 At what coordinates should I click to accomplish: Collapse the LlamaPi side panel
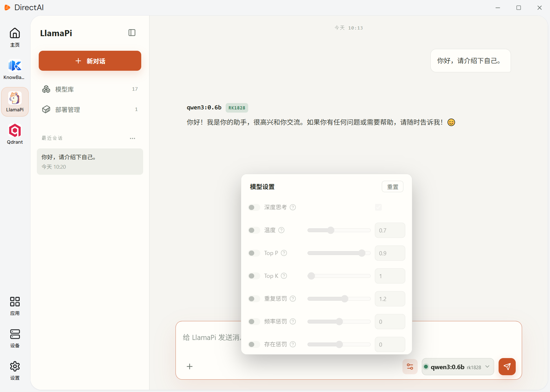(132, 33)
